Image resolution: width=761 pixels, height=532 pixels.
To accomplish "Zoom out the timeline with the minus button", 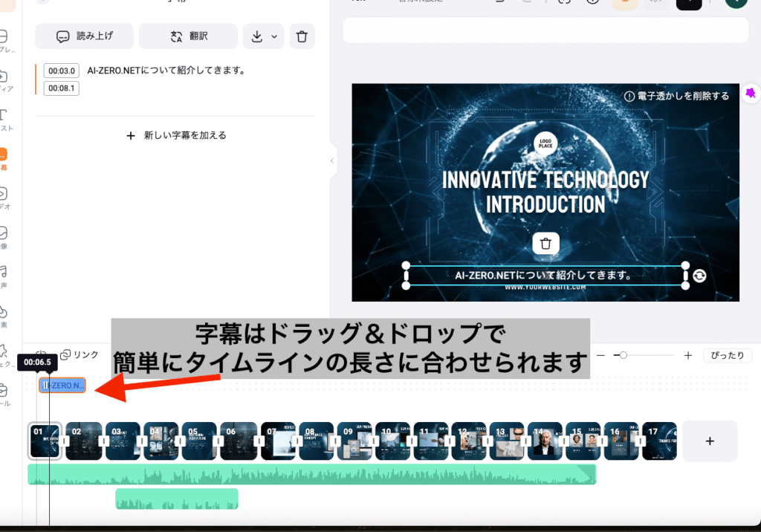I will (x=600, y=355).
